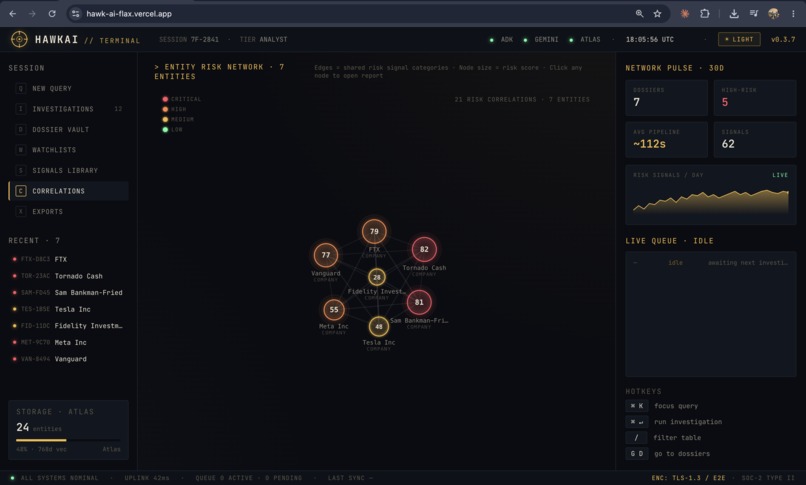Click the Q icon beside New Query
Image resolution: width=806 pixels, height=485 pixels.
pyautogui.click(x=21, y=88)
